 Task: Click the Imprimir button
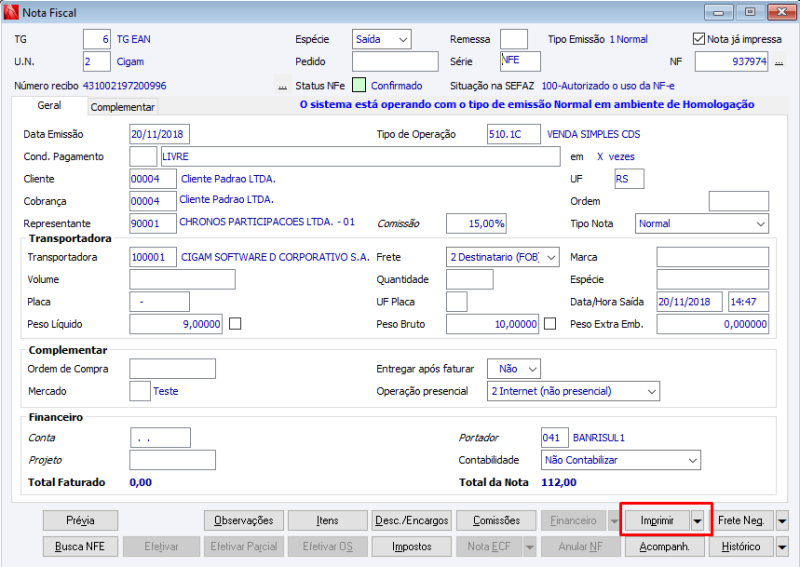[657, 521]
